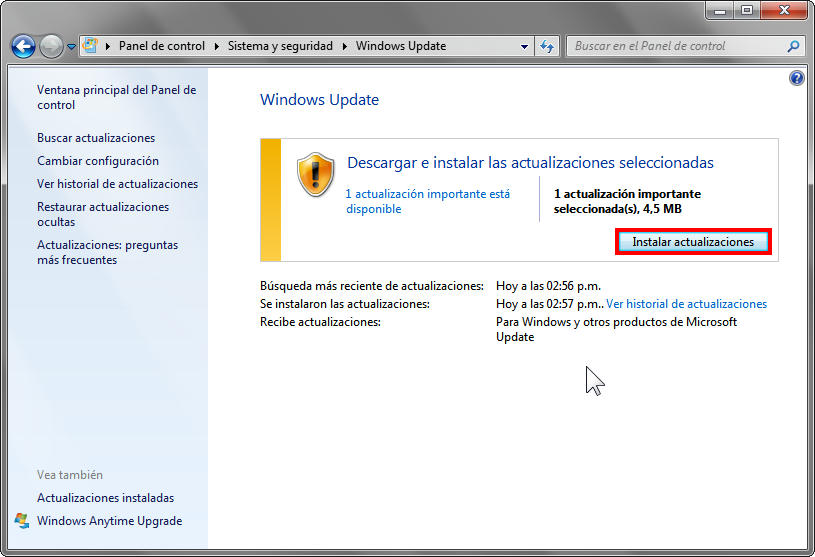Click the Control Panel icon in address bar

[90, 46]
